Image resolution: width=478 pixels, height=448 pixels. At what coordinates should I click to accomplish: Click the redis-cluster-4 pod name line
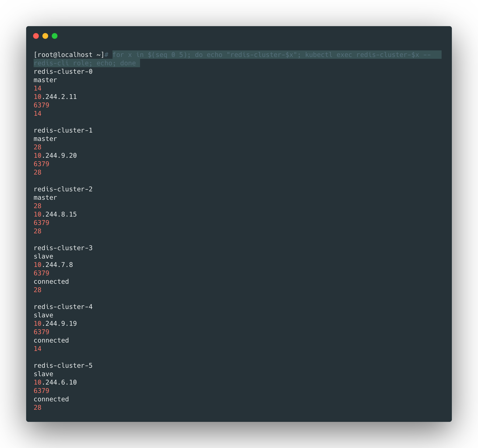pyautogui.click(x=63, y=307)
